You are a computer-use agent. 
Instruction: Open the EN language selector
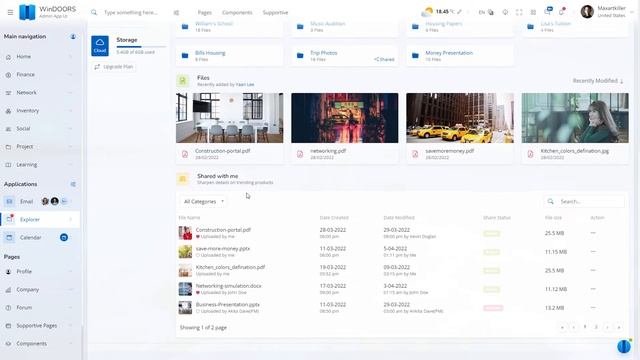(x=486, y=13)
